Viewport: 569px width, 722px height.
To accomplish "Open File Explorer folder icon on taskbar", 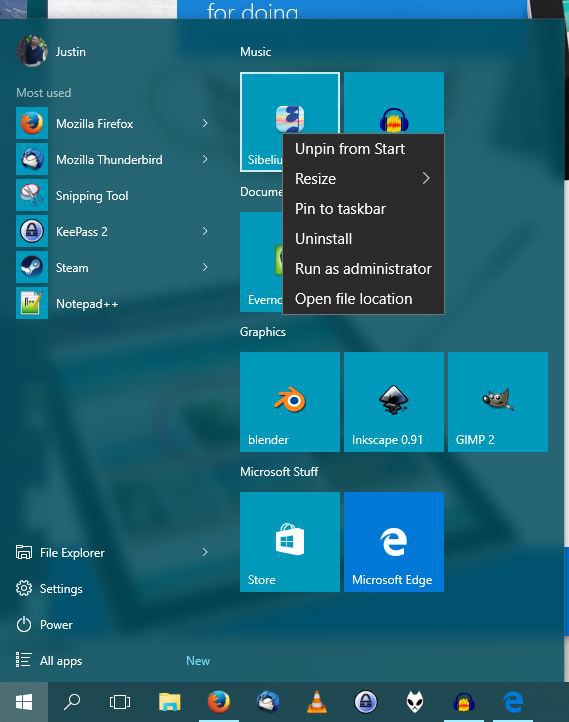I will 169,702.
